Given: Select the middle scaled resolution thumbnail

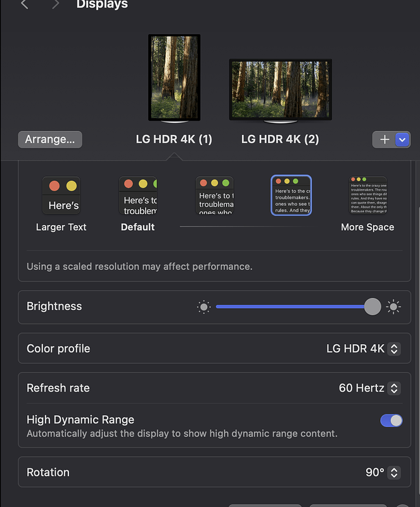Looking at the screenshot, I should pos(215,195).
